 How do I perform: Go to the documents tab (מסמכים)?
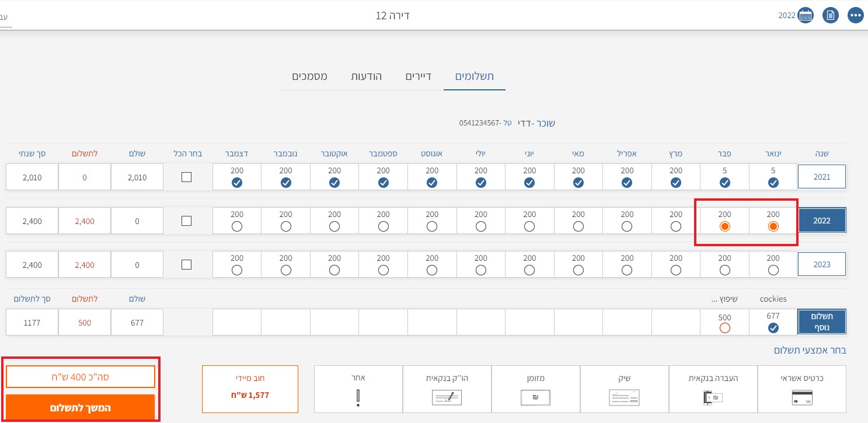point(309,76)
